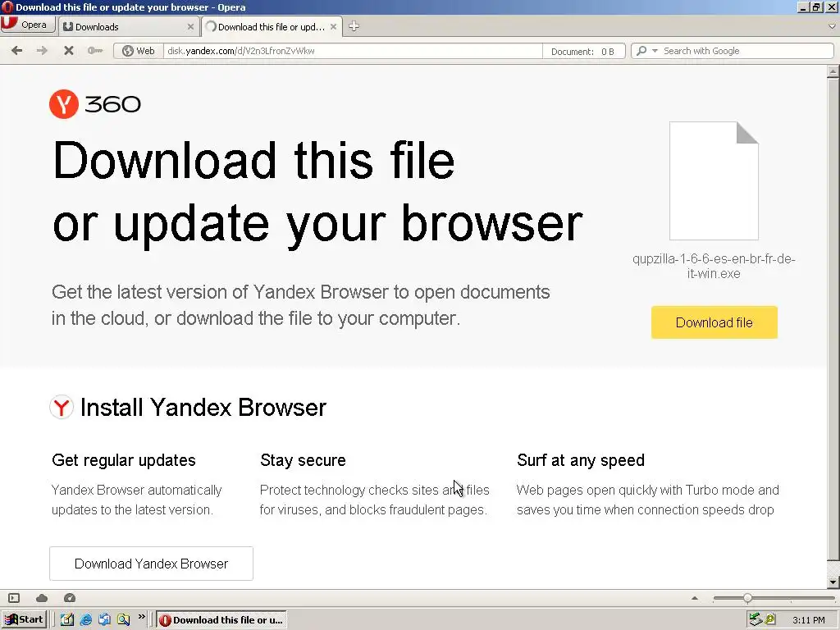Toggle Opera Turbo speedometer icon
The width and height of the screenshot is (840, 630).
[x=70, y=598]
